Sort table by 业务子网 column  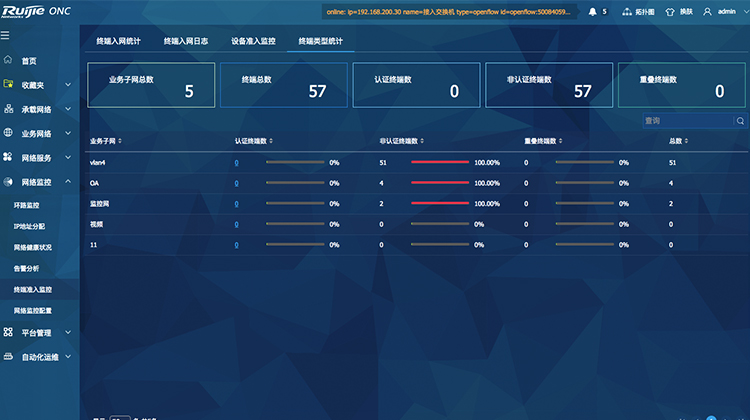pyautogui.click(x=106, y=141)
